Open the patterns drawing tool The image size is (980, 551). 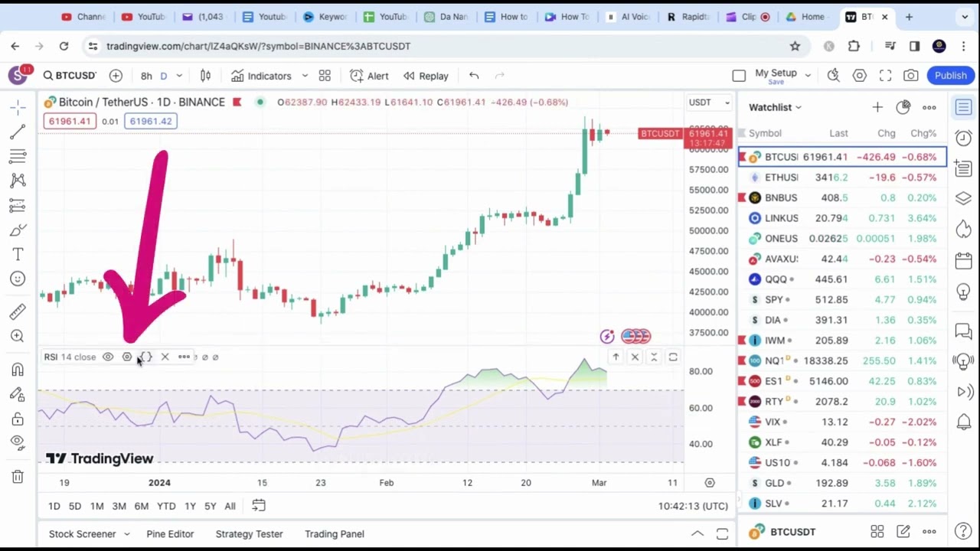18,181
